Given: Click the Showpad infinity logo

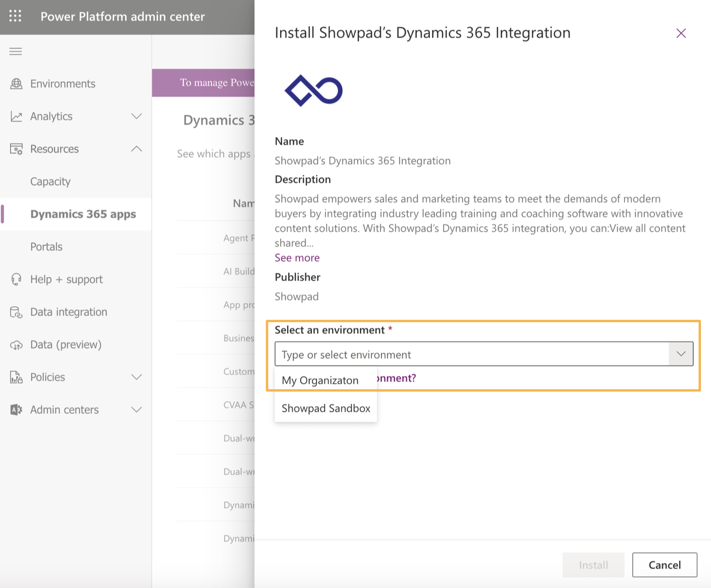Looking at the screenshot, I should (x=313, y=90).
